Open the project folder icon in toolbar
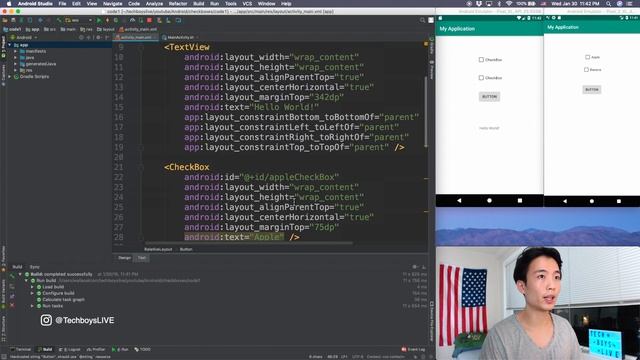Screen dimensions: 640x360 point(5,20)
